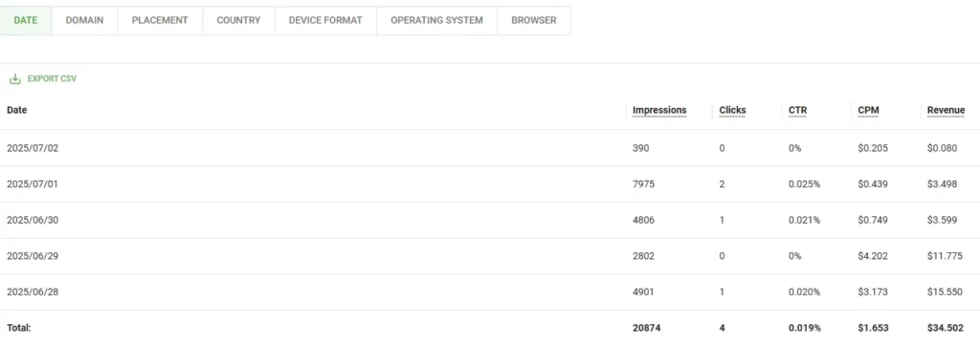Open the DOMAIN tab
980x345 pixels.
[x=84, y=21]
